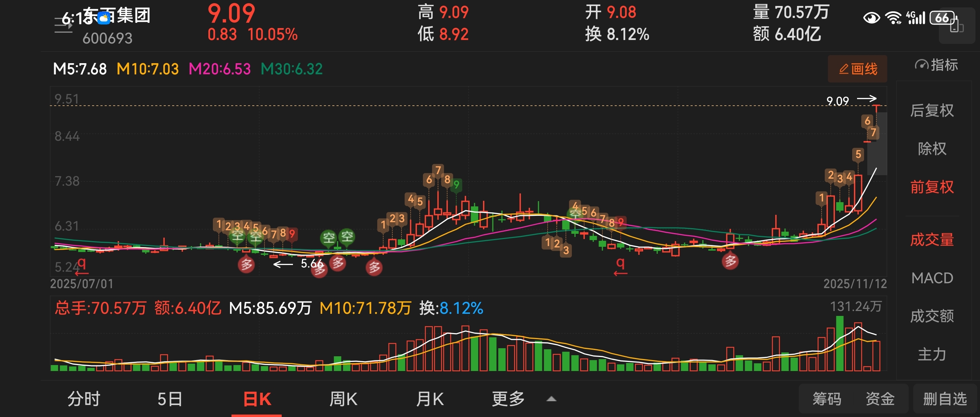
Task: Select 除权 price mode
Action: pyautogui.click(x=932, y=148)
